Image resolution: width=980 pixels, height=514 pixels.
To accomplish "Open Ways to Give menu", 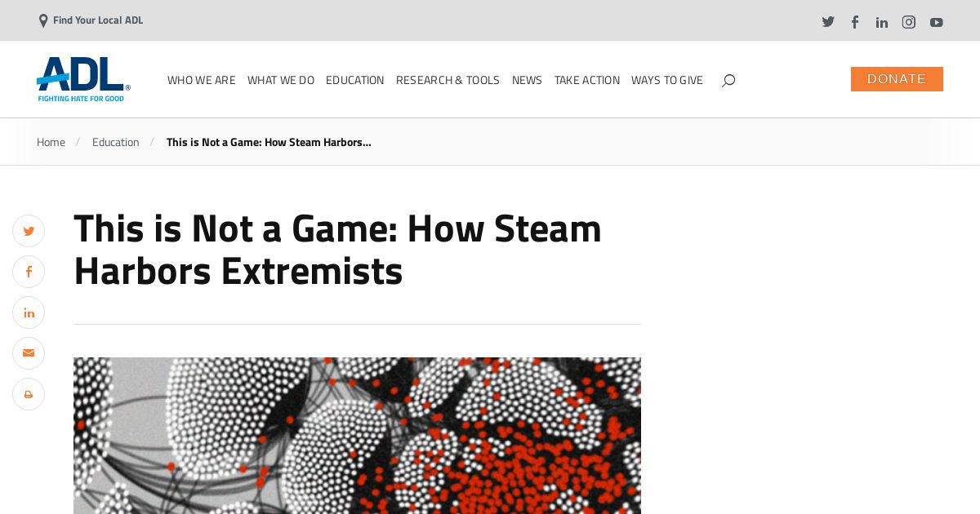I will 666,80.
